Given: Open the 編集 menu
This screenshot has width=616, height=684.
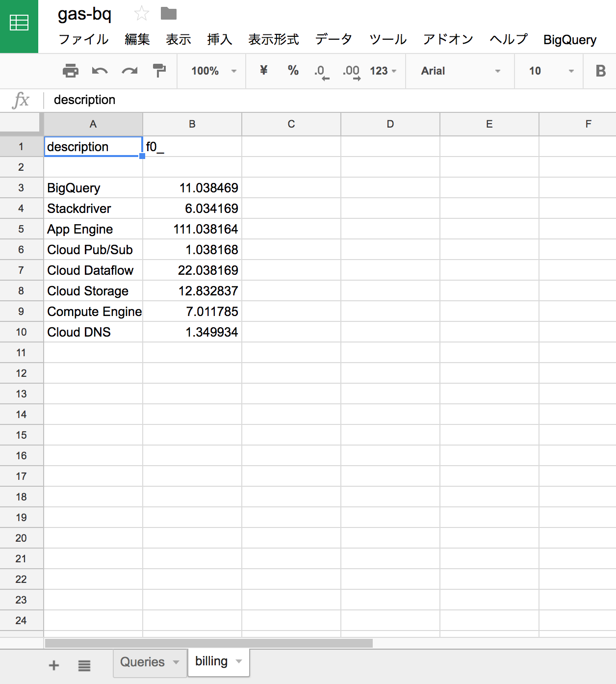Looking at the screenshot, I should pos(137,39).
